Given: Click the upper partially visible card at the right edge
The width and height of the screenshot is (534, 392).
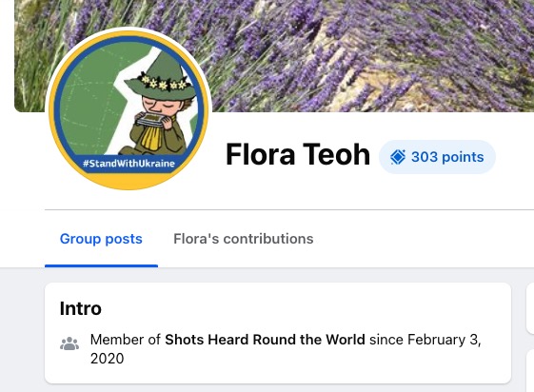Looking at the screenshot, I should tap(530, 308).
